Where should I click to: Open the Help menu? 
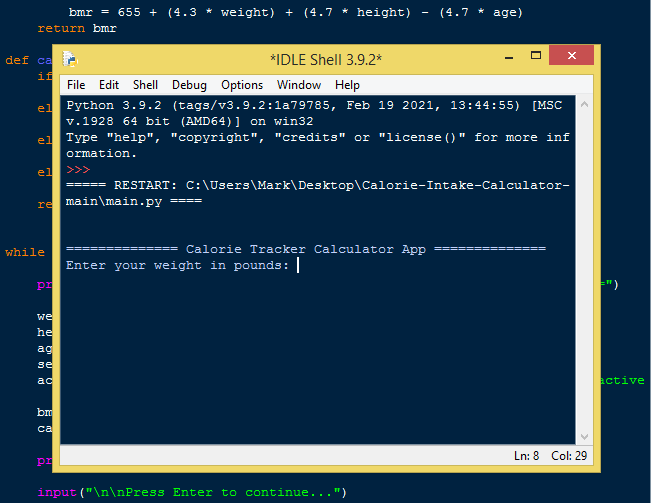tap(347, 85)
